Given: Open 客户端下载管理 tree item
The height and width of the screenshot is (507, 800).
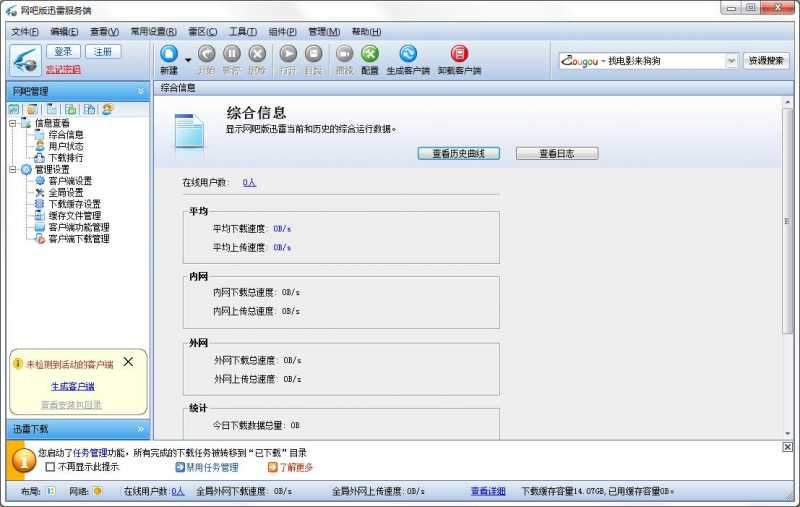Looking at the screenshot, I should 79,239.
